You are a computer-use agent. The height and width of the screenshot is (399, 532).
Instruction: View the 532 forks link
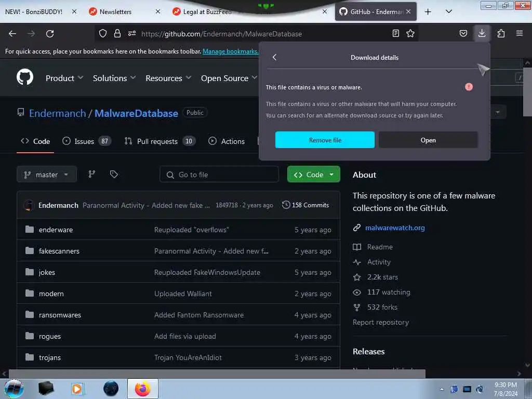pyautogui.click(x=382, y=307)
